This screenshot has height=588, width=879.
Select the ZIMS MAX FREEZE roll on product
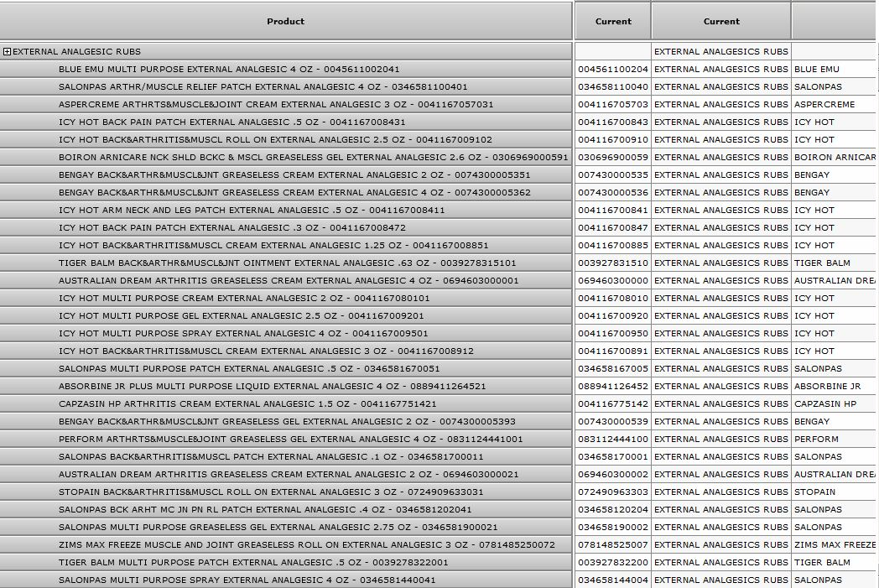coord(306,545)
